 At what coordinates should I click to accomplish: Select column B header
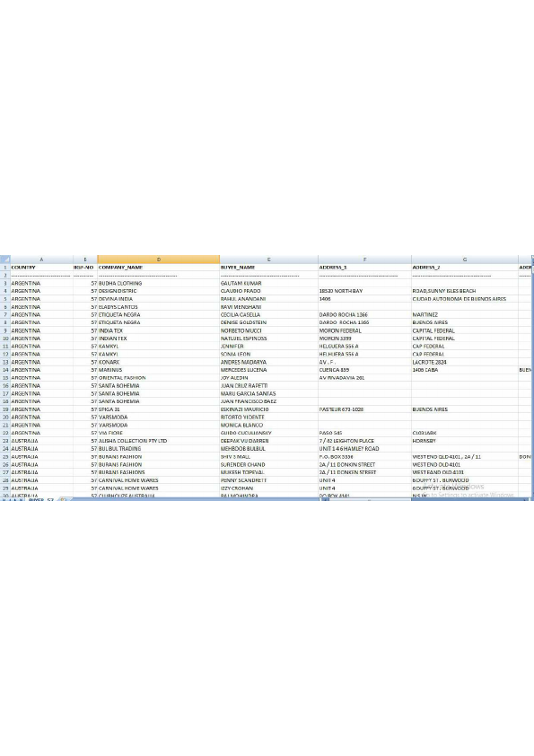(85, 259)
